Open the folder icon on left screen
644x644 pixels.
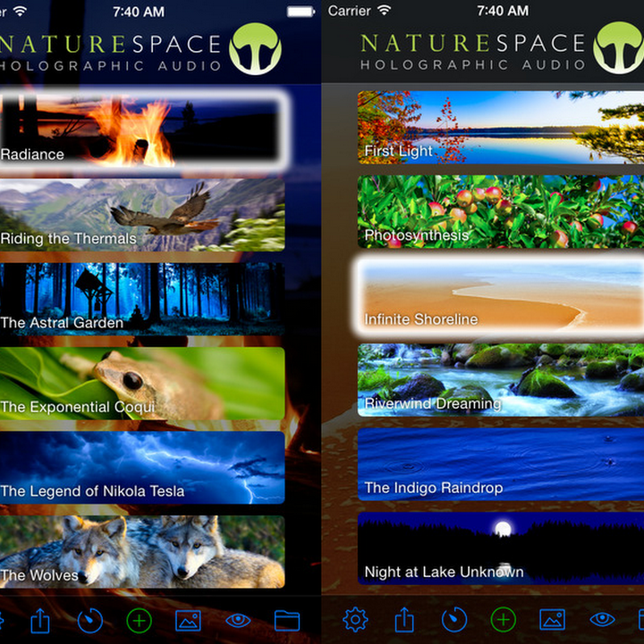tap(287, 621)
